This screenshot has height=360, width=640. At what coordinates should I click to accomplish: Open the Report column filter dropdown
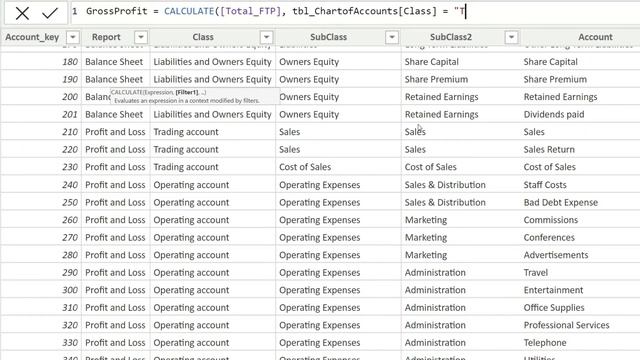click(141, 37)
